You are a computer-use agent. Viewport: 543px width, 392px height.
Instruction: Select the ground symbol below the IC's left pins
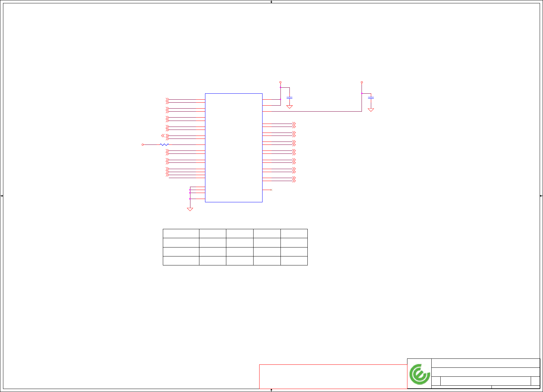[190, 209]
